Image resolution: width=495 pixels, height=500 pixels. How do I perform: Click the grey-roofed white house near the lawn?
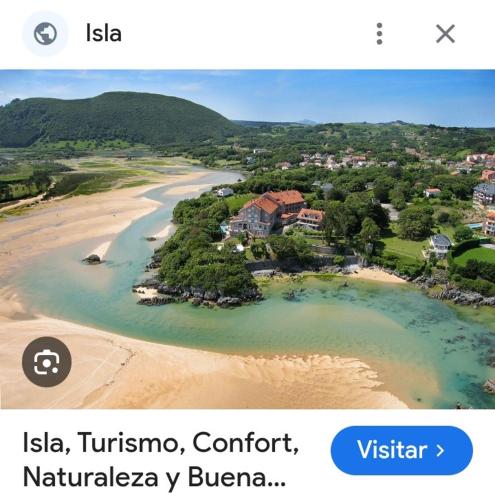pos(440,244)
